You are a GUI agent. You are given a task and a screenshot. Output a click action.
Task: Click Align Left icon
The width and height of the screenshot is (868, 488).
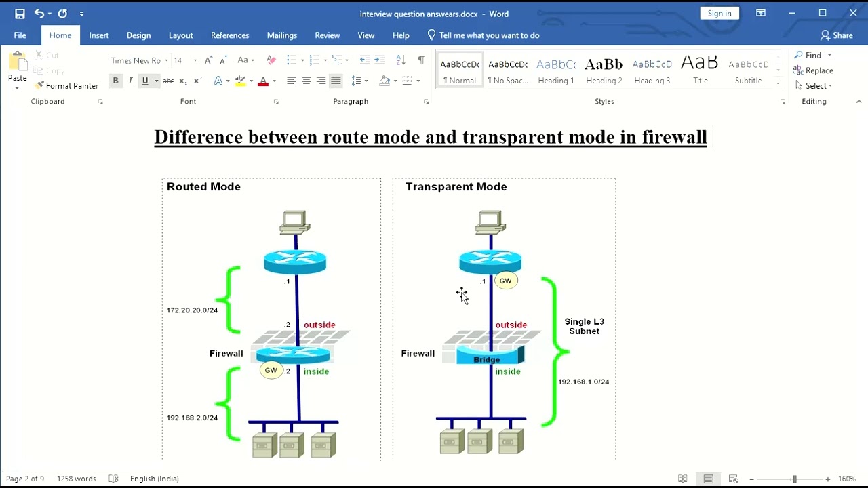(292, 81)
